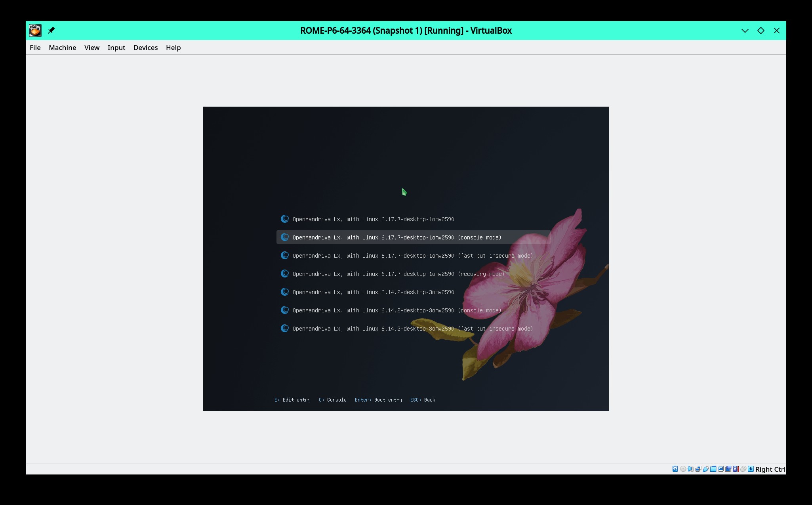Click the network adapters status icon

698,469
